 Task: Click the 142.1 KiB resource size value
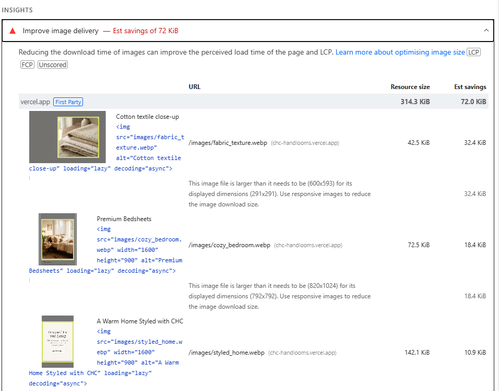[x=417, y=352]
